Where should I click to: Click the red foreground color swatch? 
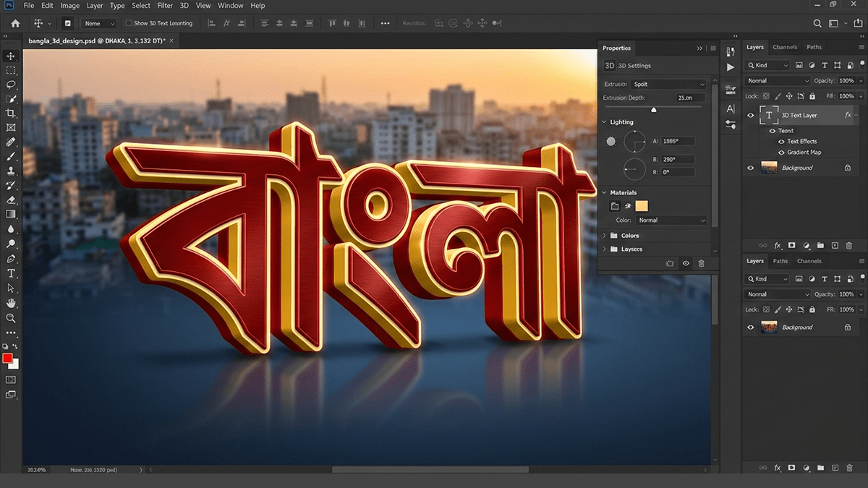(7, 359)
